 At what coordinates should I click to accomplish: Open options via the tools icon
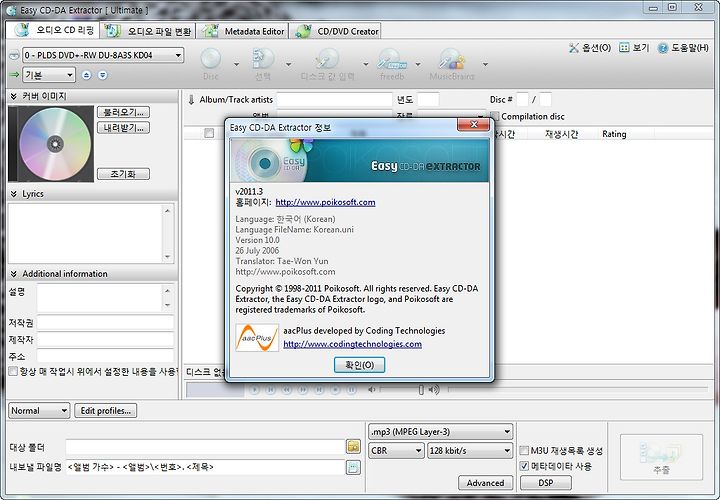click(x=574, y=48)
